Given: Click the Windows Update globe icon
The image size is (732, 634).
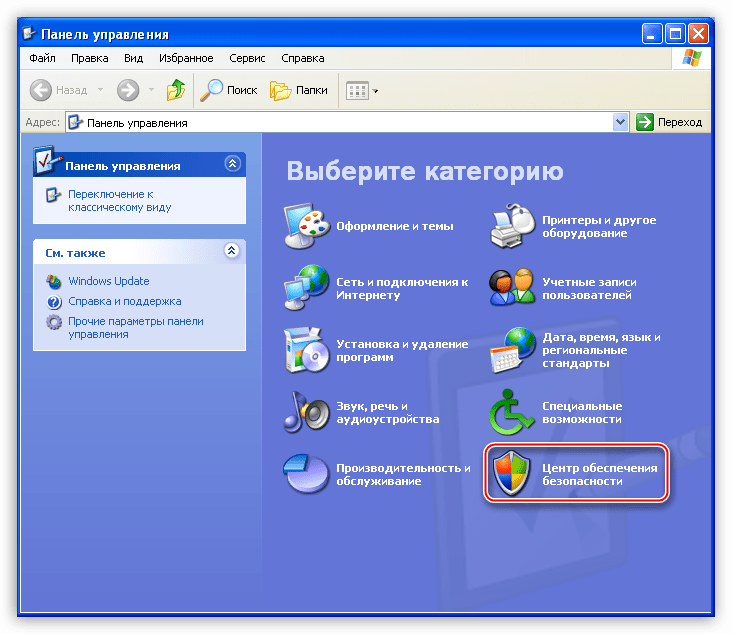Looking at the screenshot, I should tap(54, 281).
